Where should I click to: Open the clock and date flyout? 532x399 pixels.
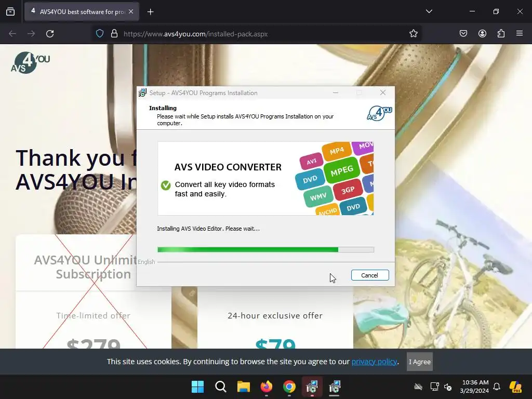click(475, 387)
